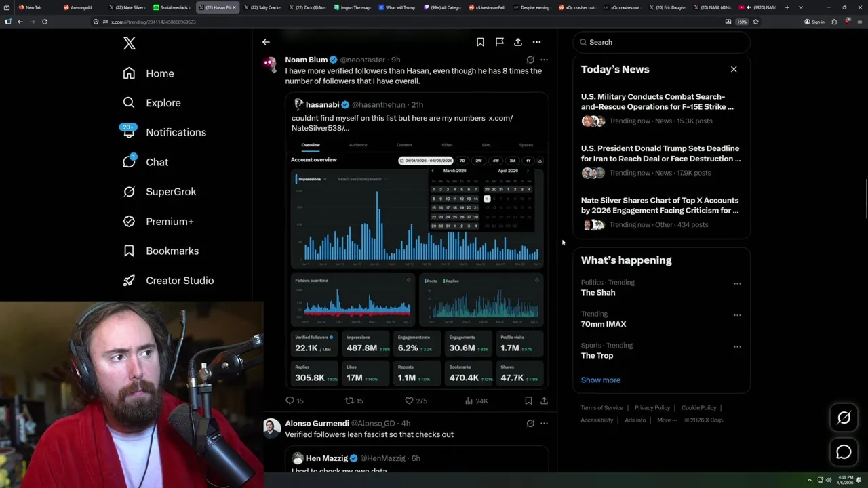Switch to the New Tab browser tab
The width and height of the screenshot is (868, 488).
tap(33, 7)
